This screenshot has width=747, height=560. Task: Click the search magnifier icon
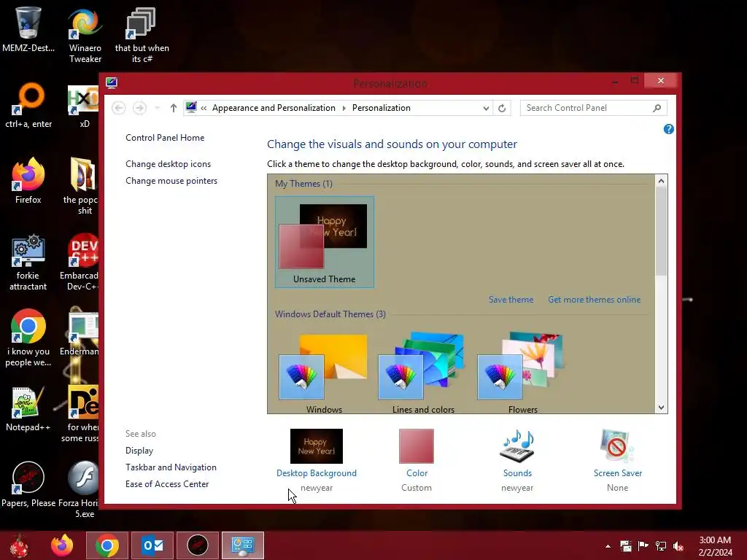point(657,108)
